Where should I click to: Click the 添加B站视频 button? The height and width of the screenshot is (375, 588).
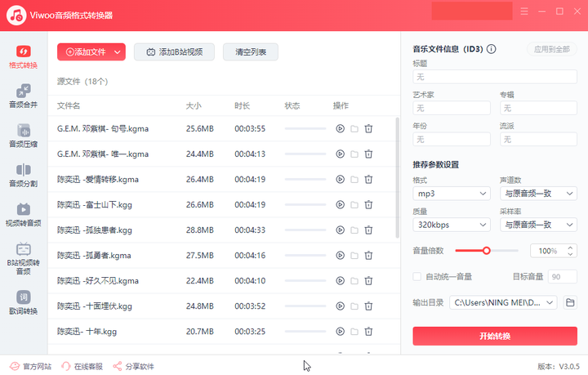pyautogui.click(x=175, y=52)
